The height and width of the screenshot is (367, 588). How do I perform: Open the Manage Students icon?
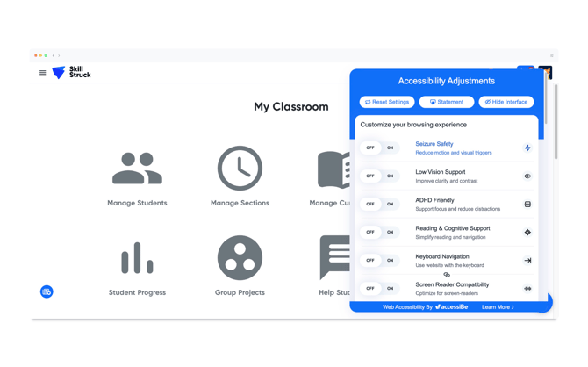[137, 168]
